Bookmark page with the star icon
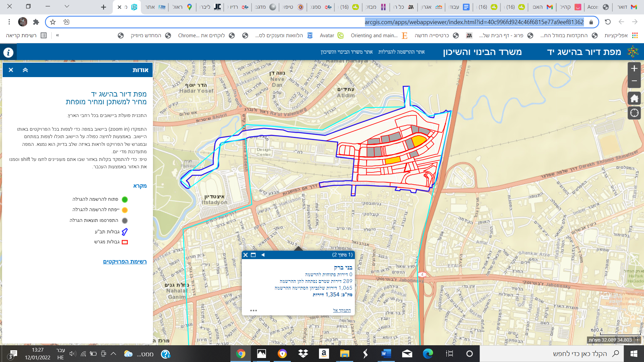Image resolution: width=644 pixels, height=362 pixels. click(53, 22)
